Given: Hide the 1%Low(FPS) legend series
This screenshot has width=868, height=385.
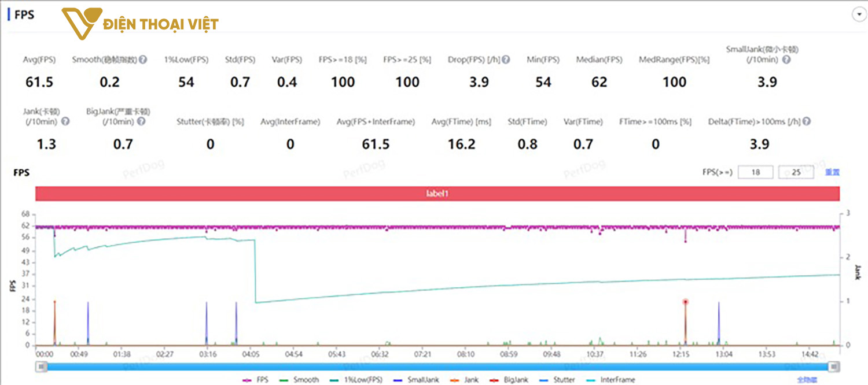Looking at the screenshot, I should click(x=358, y=380).
